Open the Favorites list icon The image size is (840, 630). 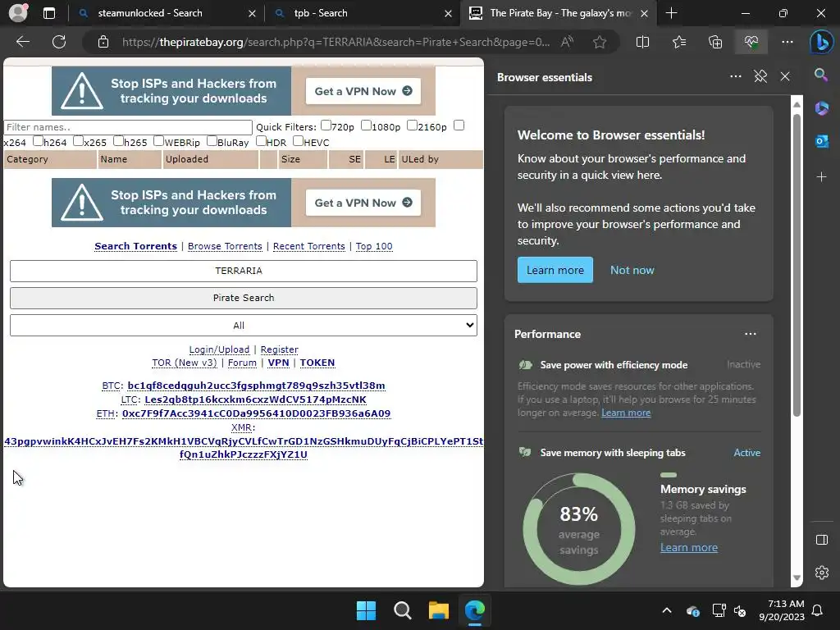click(678, 42)
